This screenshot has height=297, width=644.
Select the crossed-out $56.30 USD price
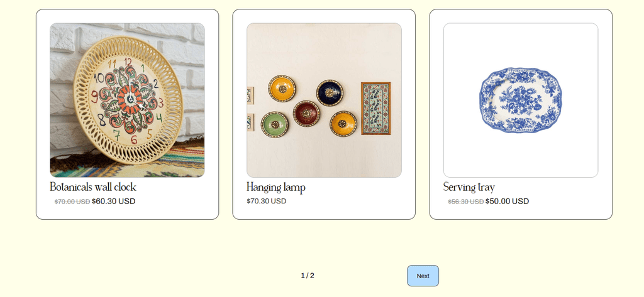[466, 202]
